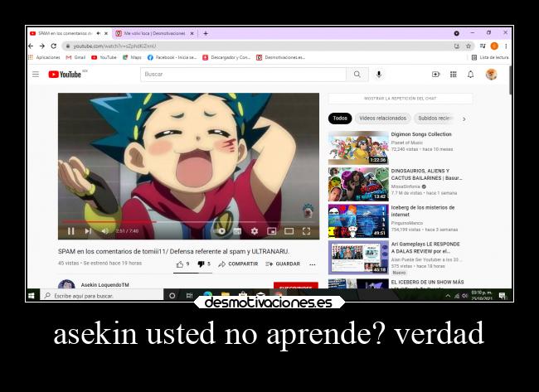Skip to the next video

pos(88,231)
